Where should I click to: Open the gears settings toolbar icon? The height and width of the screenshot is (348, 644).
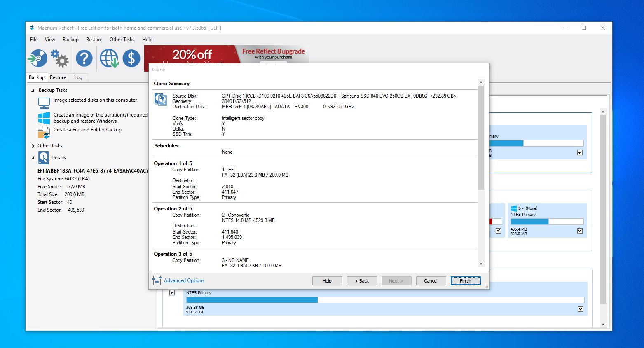coord(60,58)
